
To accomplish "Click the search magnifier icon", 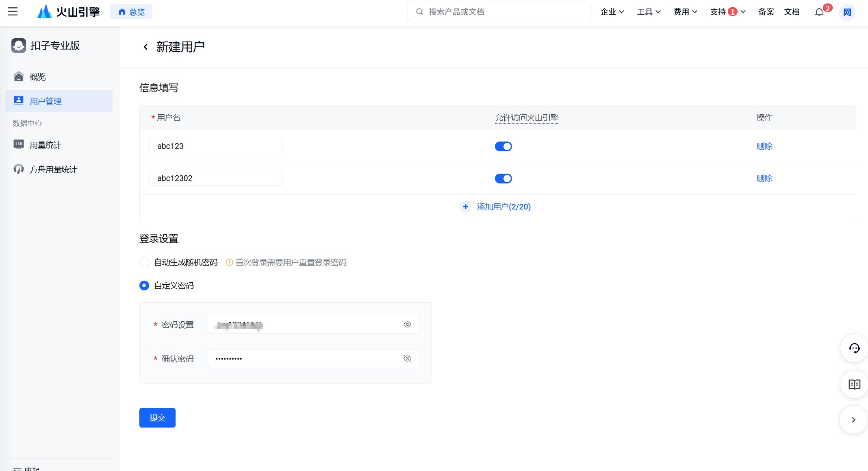I will [x=419, y=12].
